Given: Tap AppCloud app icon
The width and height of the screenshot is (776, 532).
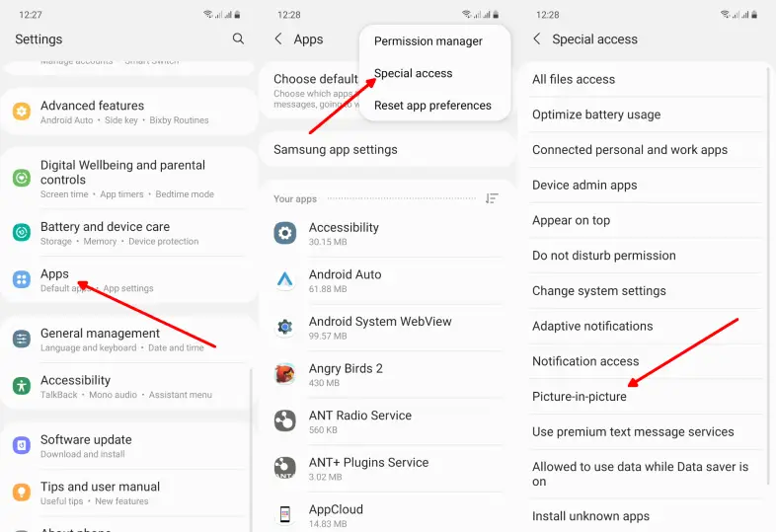Looking at the screenshot, I should [x=285, y=514].
